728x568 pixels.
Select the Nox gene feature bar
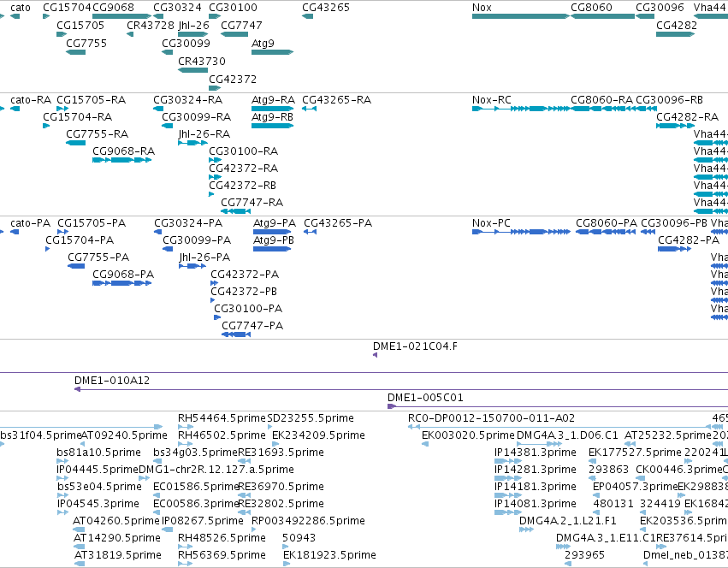(x=520, y=16)
